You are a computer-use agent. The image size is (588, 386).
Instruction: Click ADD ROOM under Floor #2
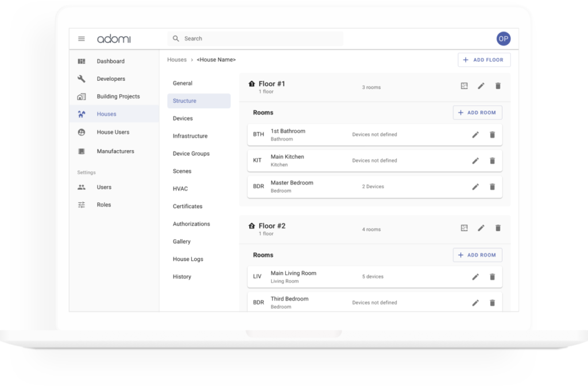click(x=477, y=255)
